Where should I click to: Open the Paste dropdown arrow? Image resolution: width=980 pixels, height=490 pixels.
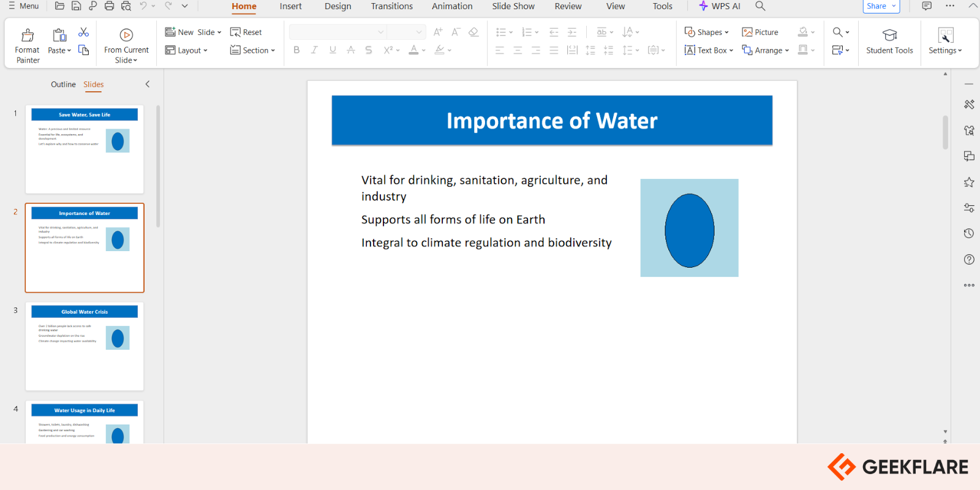pyautogui.click(x=69, y=51)
